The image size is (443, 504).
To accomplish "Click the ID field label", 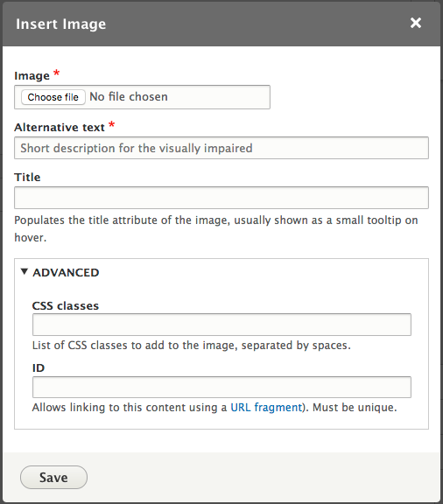I will point(39,367).
